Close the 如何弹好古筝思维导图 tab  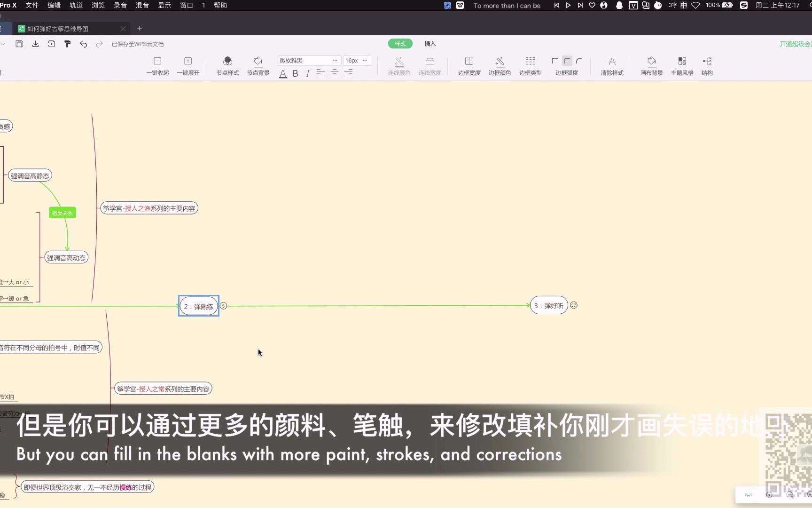[123, 29]
